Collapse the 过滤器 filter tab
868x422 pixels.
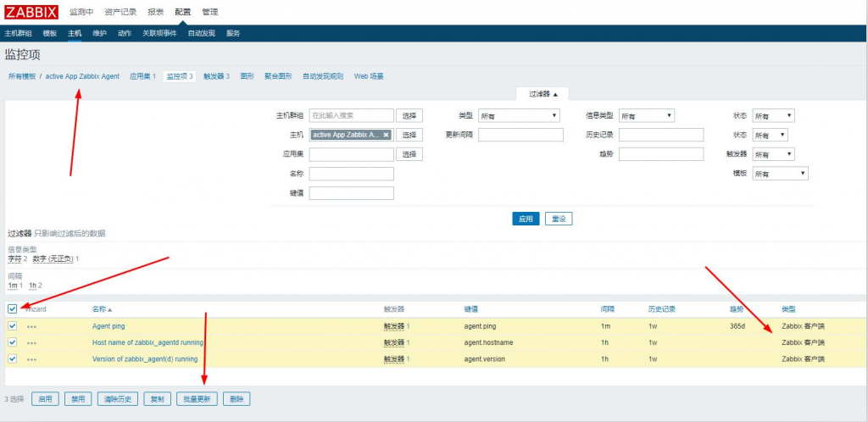point(543,94)
